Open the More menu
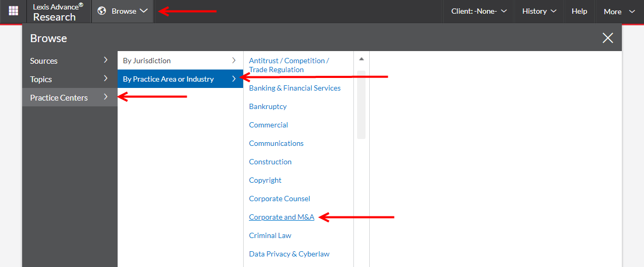644x267 pixels. (x=619, y=11)
